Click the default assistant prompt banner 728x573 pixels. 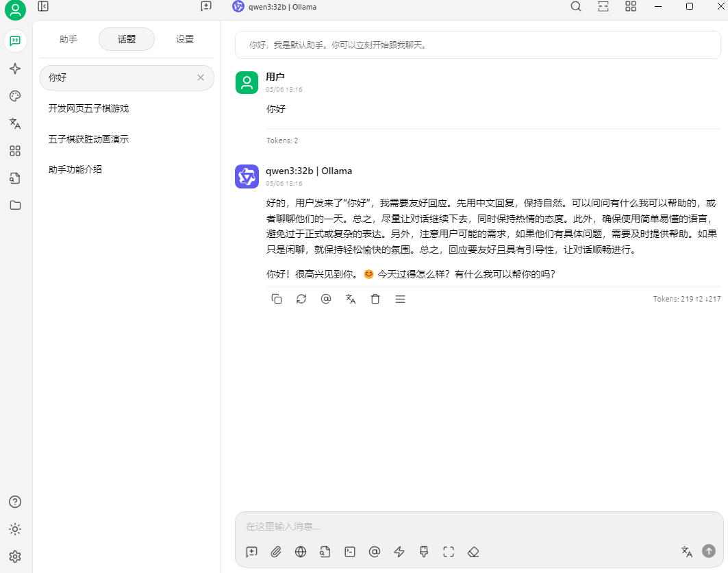click(478, 45)
